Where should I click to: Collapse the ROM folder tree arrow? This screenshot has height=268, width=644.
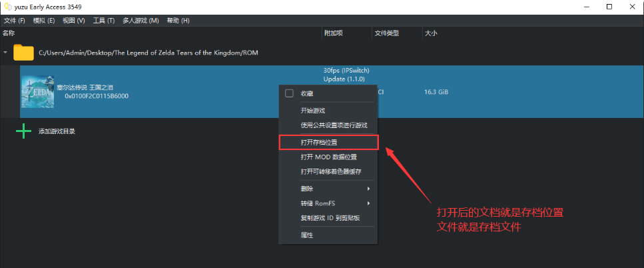(5, 53)
